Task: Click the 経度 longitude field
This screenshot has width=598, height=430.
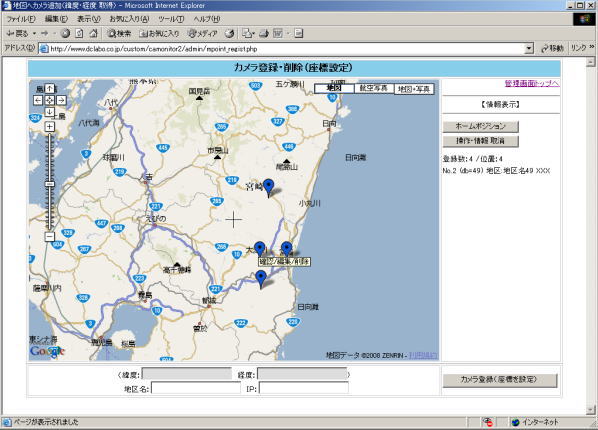Action: point(302,374)
